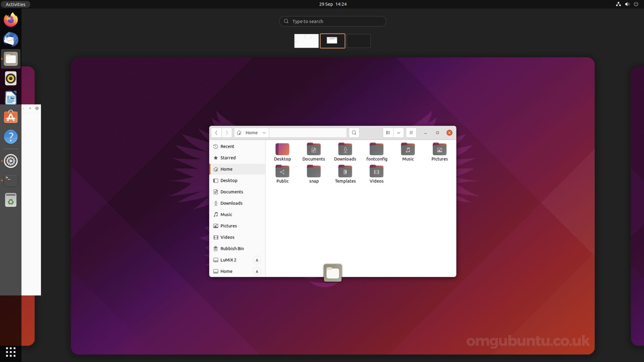Launch Thunderbird mail from the dock
Viewport: 644px width, 362px height.
10,39
